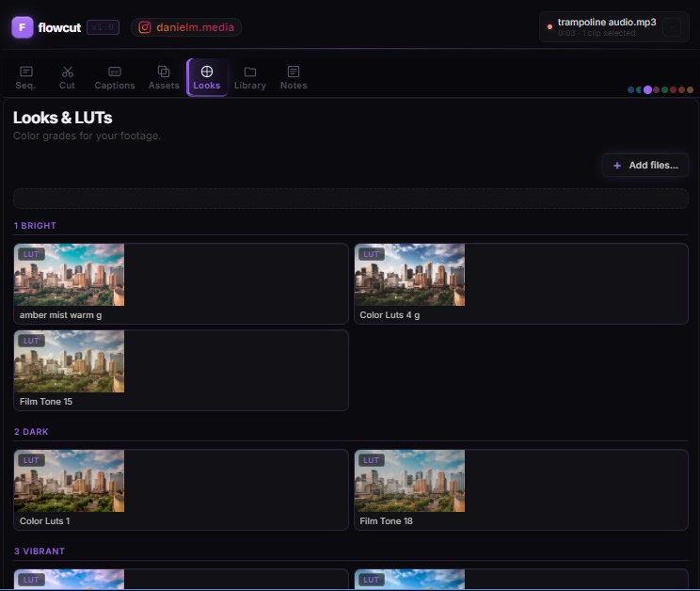The width and height of the screenshot is (700, 591).
Task: Select the Film Tone 18 thumbnail
Action: [409, 481]
